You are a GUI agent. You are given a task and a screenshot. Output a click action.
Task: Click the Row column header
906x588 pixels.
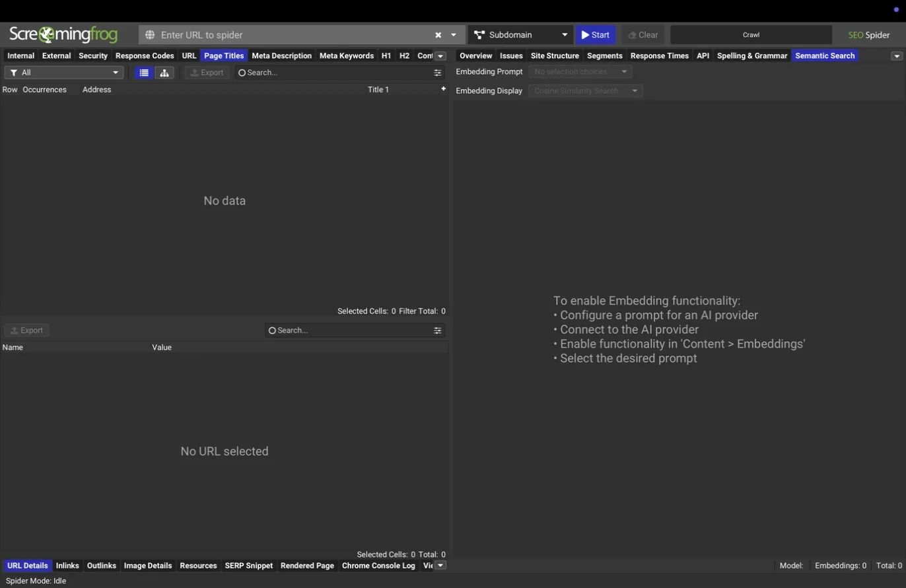(10, 89)
